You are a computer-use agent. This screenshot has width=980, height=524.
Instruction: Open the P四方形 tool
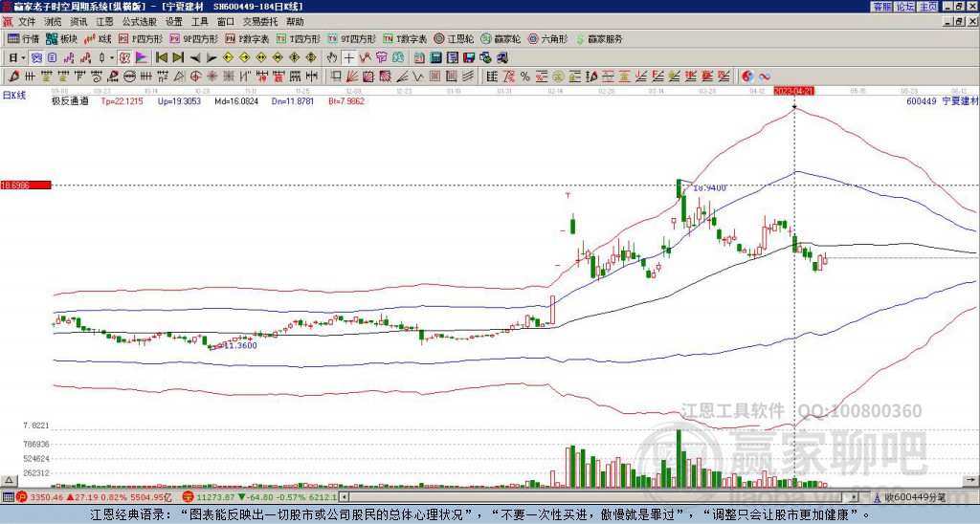pos(141,38)
